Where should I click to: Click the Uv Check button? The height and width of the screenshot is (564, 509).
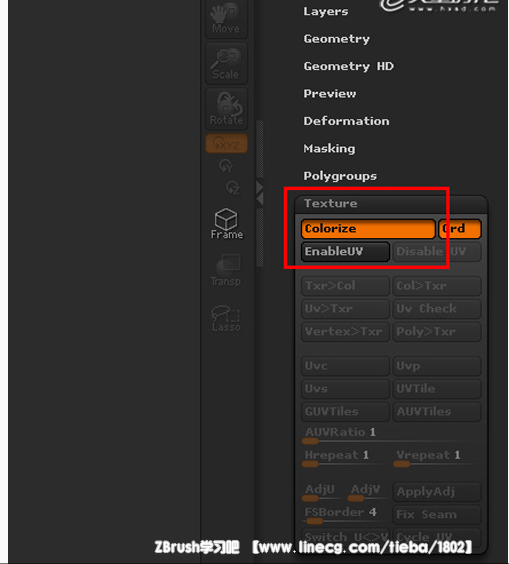click(x=437, y=309)
